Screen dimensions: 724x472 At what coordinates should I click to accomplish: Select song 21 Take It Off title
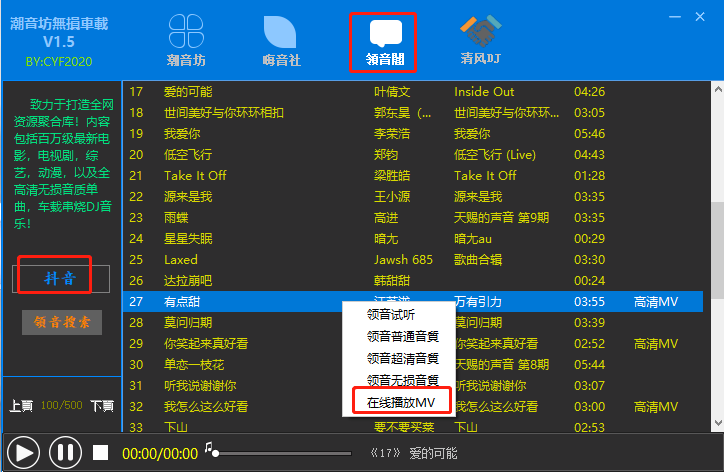pyautogui.click(x=195, y=175)
